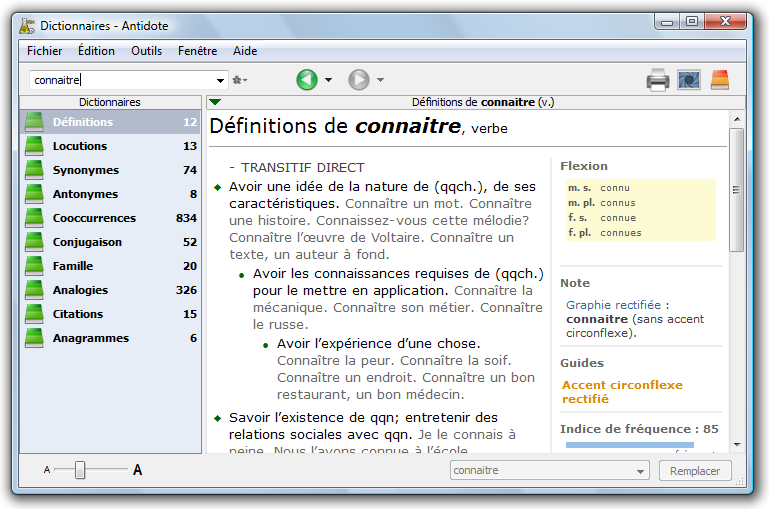Click the printer icon to print

coord(658,80)
